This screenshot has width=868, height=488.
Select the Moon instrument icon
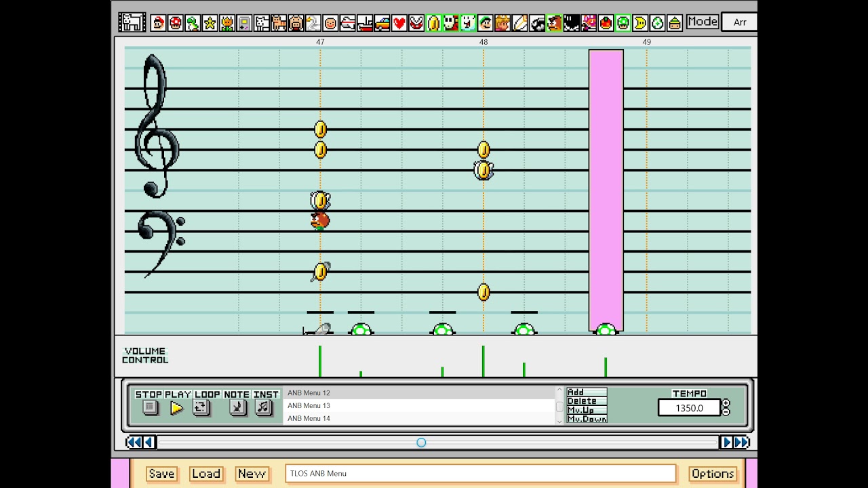(x=640, y=22)
